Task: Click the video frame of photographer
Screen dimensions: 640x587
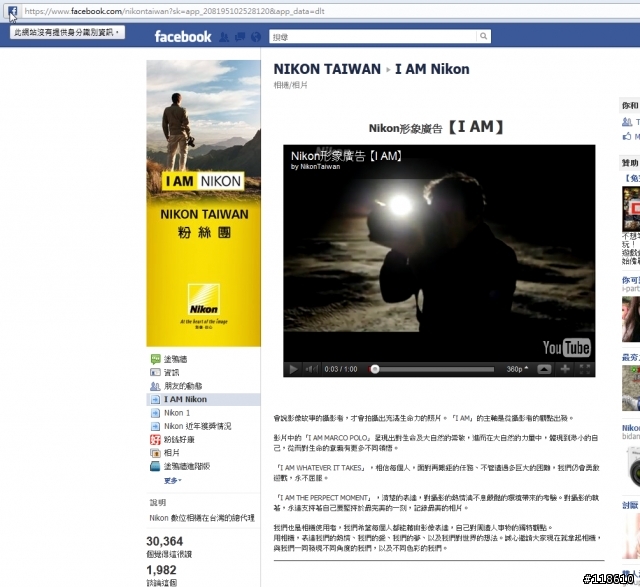Action: 439,253
